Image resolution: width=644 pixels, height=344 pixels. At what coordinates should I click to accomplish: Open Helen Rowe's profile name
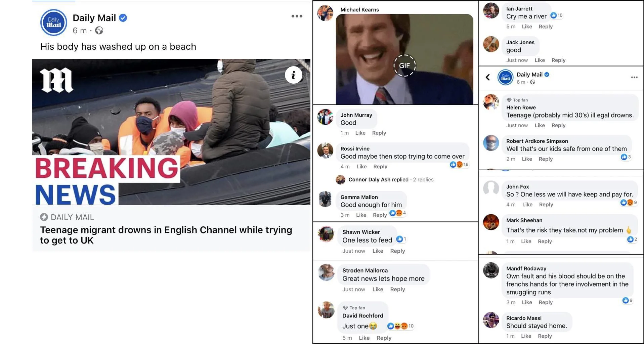point(521,107)
